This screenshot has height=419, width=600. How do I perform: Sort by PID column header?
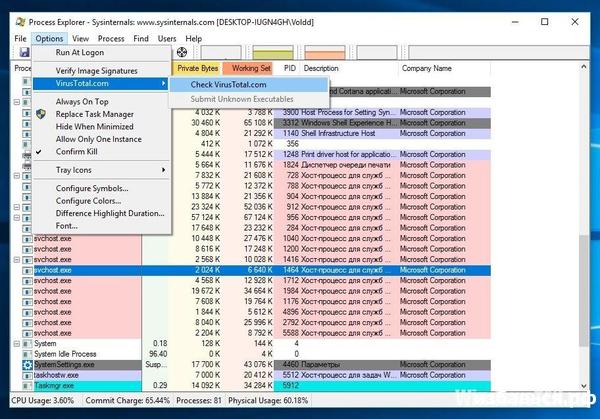[288, 68]
